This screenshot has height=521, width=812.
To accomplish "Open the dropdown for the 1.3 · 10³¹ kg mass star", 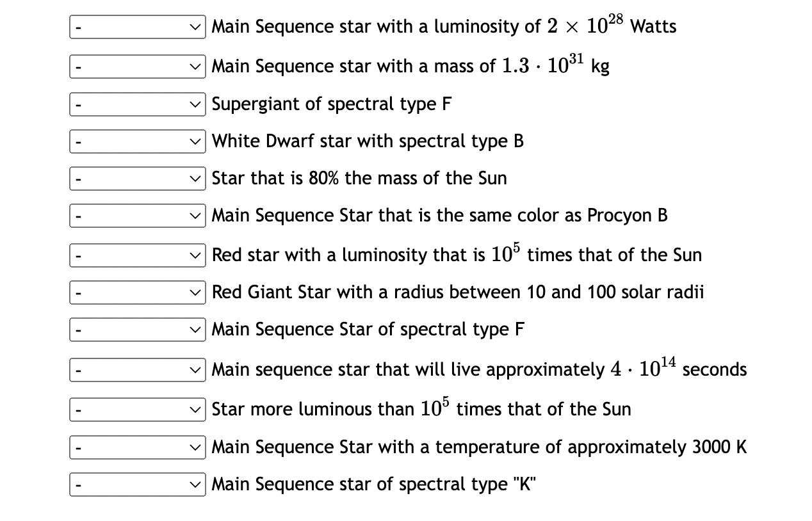I will (x=137, y=66).
